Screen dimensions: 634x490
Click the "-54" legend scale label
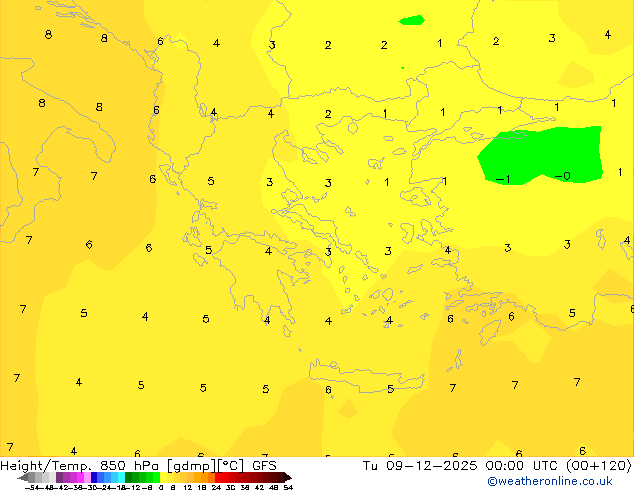[32, 487]
